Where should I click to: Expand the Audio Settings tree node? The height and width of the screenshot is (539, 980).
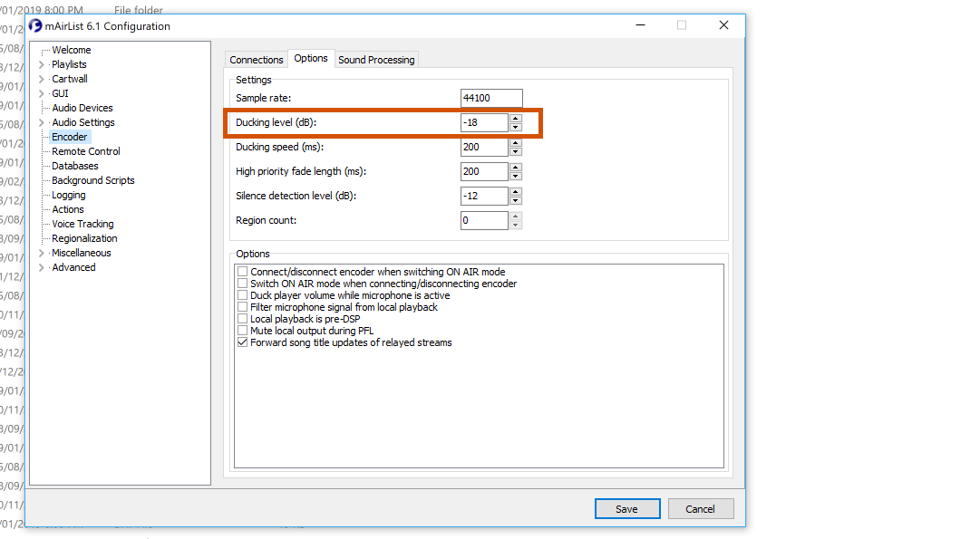pos(41,123)
